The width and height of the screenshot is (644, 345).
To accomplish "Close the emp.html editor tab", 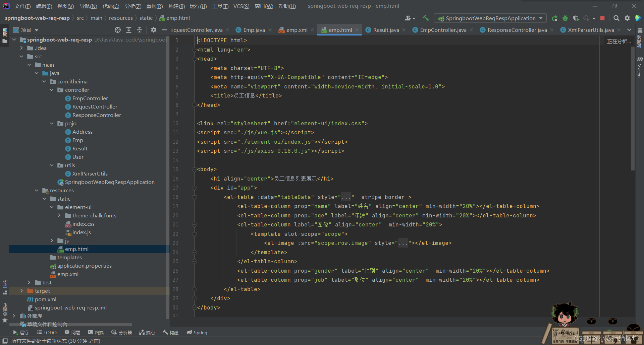I will click(357, 30).
